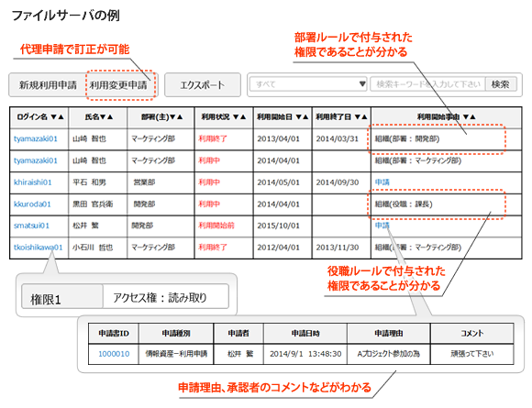The width and height of the screenshot is (532, 408).
Task: Sort by ログイン名 column arrows
Action: coord(57,117)
